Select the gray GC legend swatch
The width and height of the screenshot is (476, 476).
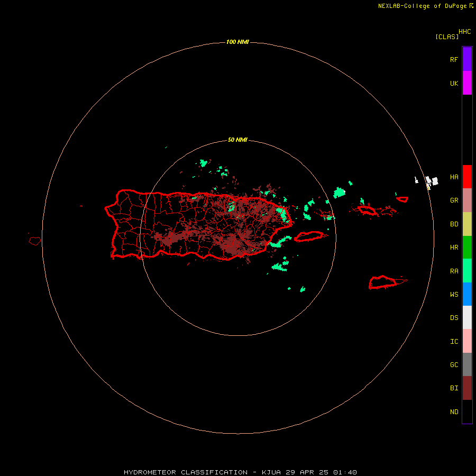click(467, 364)
